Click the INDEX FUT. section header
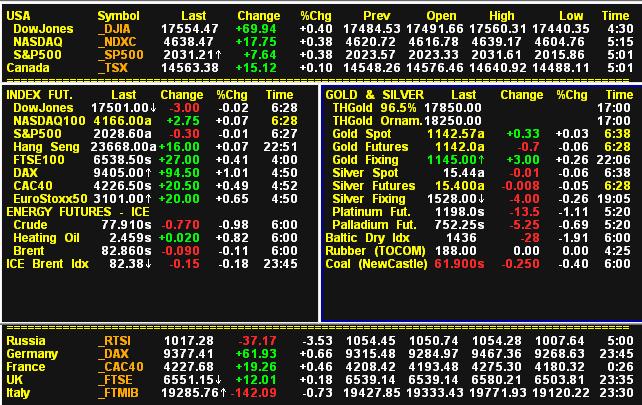 click(x=39, y=95)
